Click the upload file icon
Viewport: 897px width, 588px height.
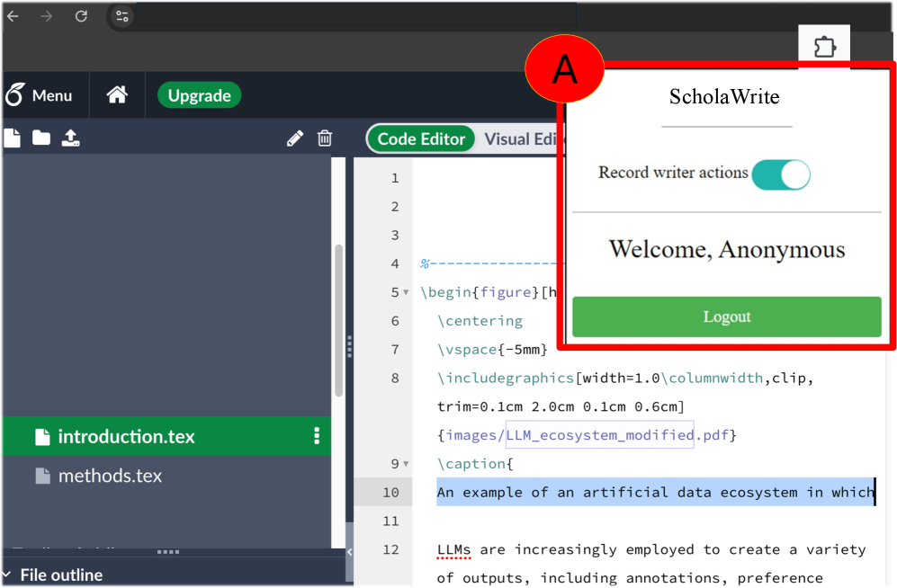tap(71, 138)
